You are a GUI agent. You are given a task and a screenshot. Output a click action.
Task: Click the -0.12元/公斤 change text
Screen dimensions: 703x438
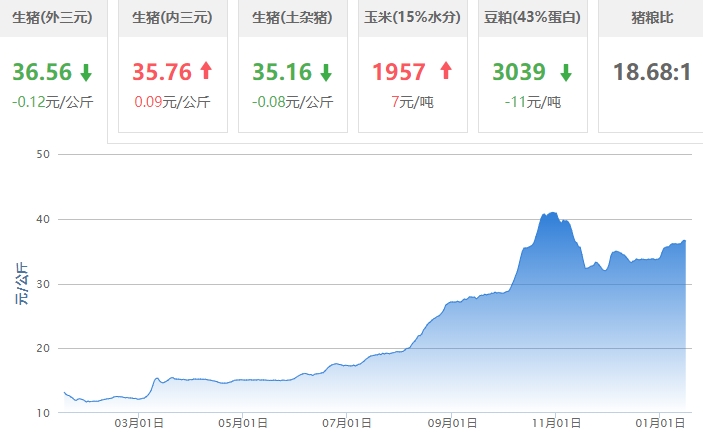point(52,102)
